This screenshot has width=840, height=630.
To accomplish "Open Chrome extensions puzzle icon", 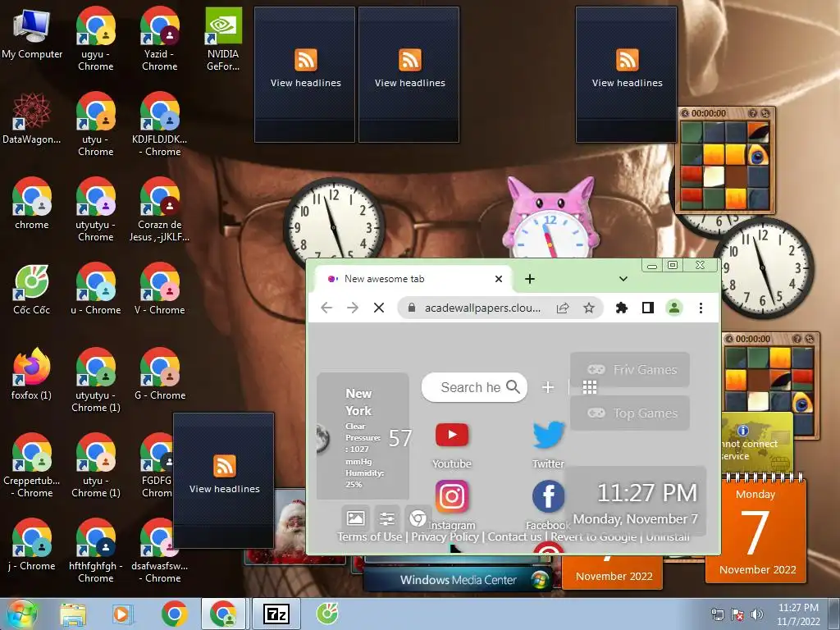I will [622, 308].
